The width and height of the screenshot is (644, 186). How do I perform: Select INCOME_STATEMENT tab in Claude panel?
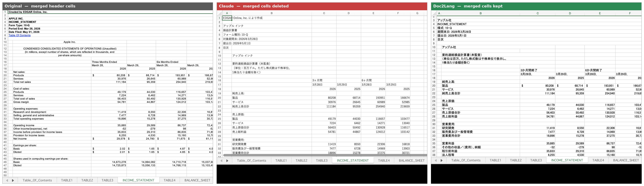click(353, 160)
